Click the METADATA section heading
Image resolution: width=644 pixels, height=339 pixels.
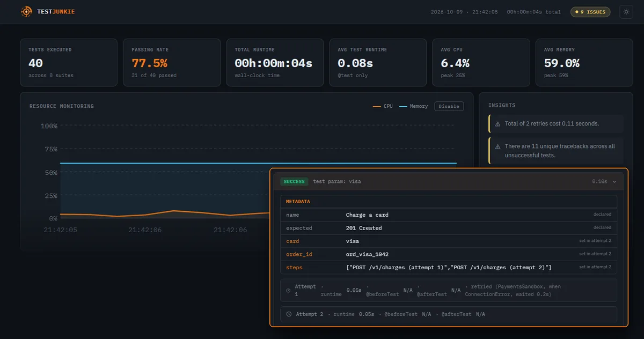(298, 202)
